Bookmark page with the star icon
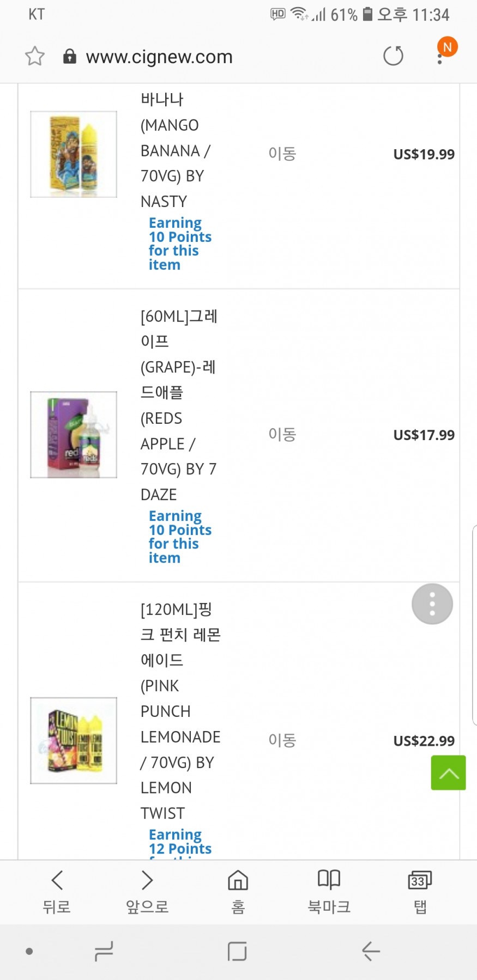This screenshot has height=980, width=477. click(35, 56)
